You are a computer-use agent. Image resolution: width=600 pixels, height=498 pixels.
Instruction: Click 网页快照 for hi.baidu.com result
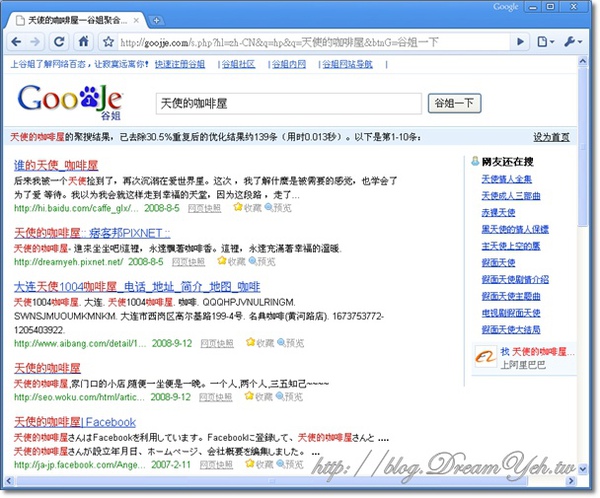pyautogui.click(x=204, y=208)
